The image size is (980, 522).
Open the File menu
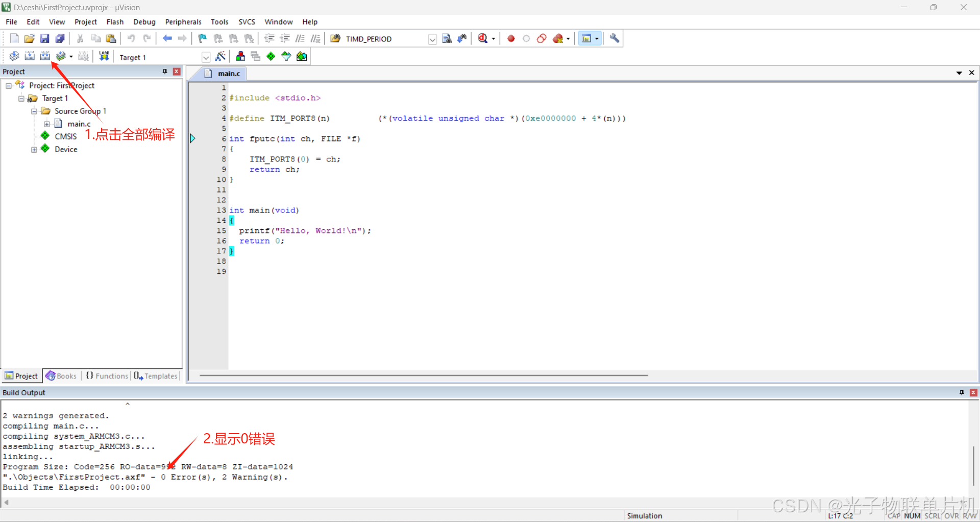point(11,22)
